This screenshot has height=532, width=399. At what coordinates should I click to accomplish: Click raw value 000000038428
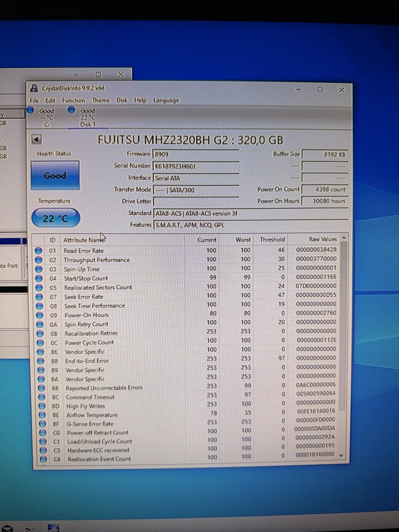(x=316, y=250)
